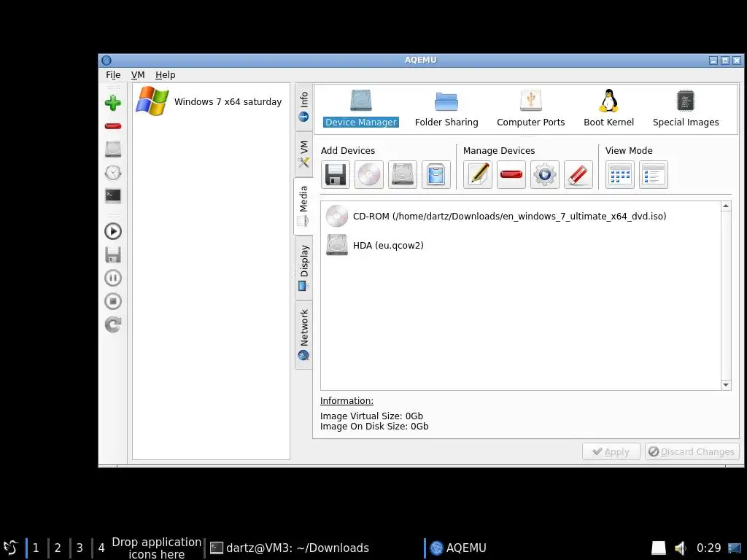Switch to the Media tab
This screenshot has height=560, width=747.
(x=303, y=206)
